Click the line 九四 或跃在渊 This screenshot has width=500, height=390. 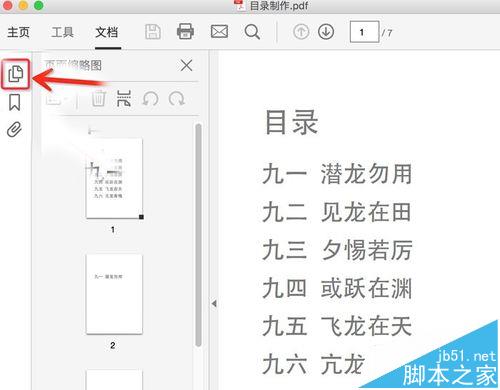(337, 288)
